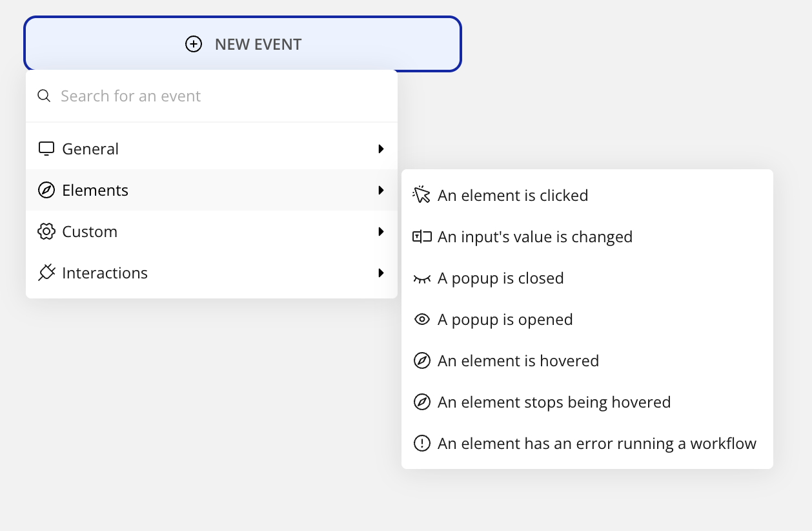The width and height of the screenshot is (812, 531).
Task: Click the General monitor icon
Action: [x=46, y=149]
